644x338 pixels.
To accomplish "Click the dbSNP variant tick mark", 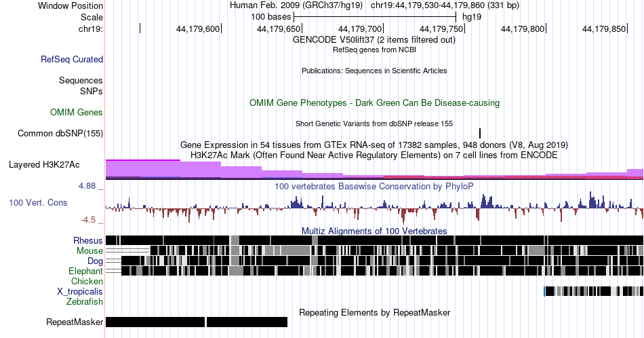I will (x=480, y=133).
